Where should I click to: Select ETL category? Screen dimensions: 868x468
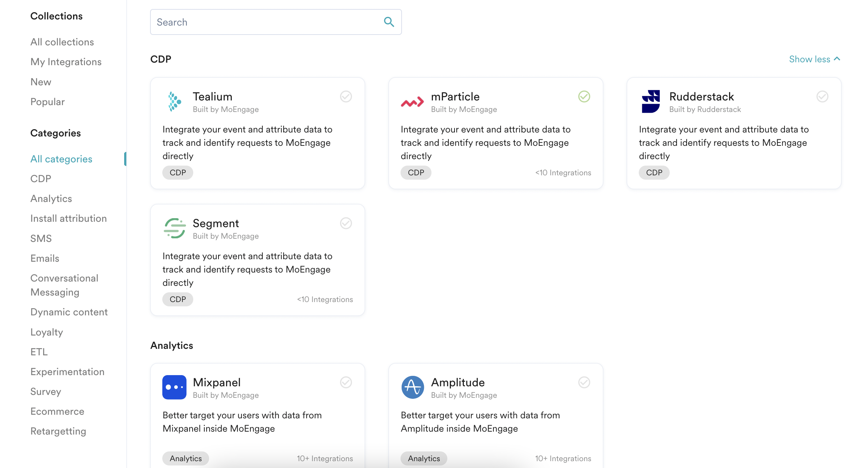39,352
